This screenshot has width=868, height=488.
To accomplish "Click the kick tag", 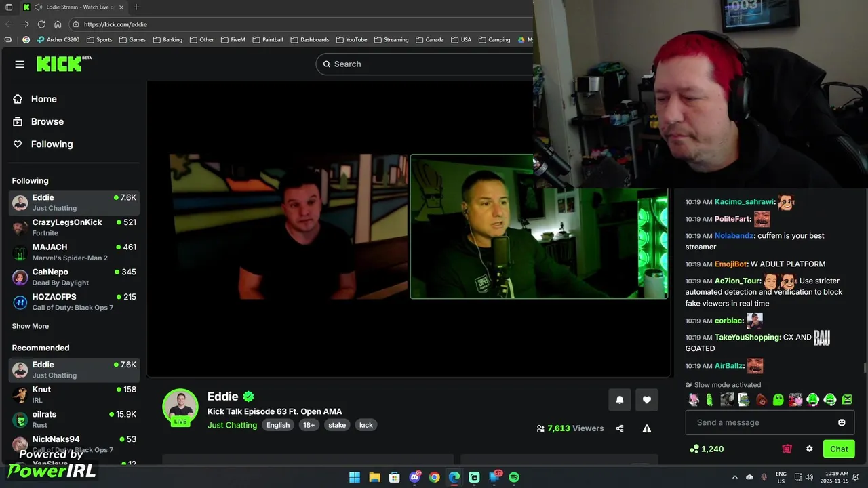I will pyautogui.click(x=366, y=425).
